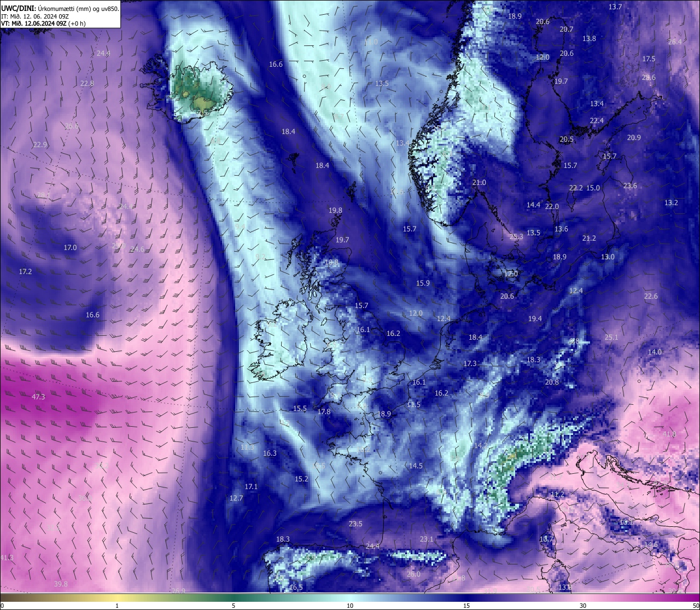
Task: Click the 22.9 value label
Action: pos(40,145)
